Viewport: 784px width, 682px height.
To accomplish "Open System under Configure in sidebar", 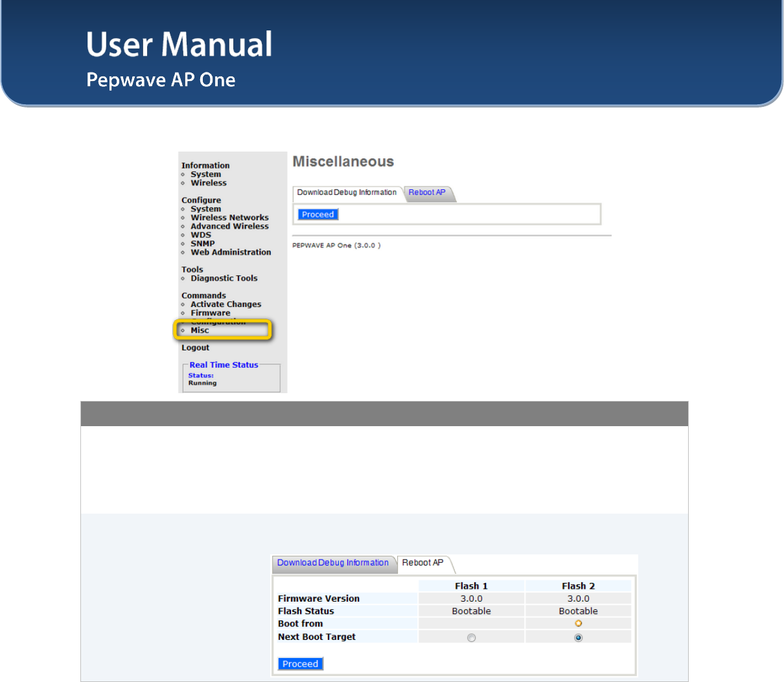I will tap(205, 209).
